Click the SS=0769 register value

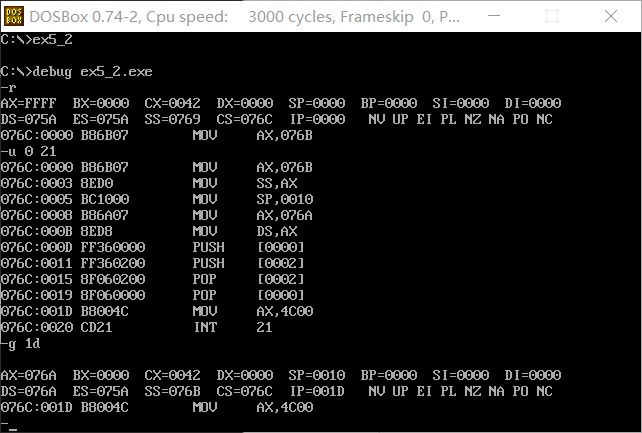point(172,119)
